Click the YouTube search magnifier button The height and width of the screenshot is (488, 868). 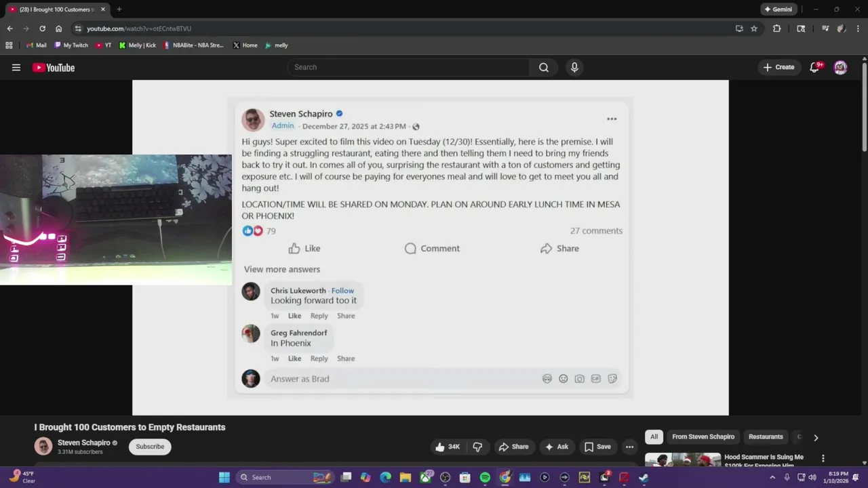pos(544,67)
